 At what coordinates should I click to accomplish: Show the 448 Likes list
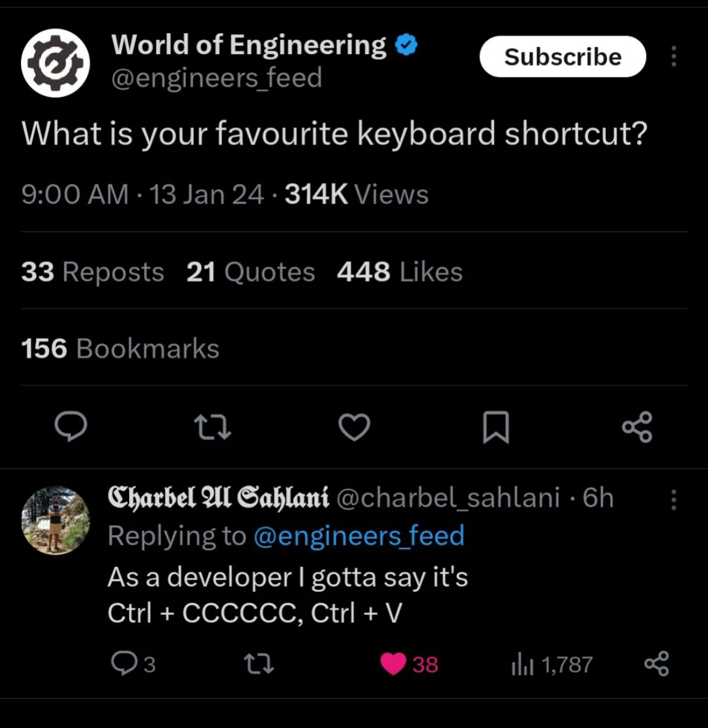tap(399, 272)
